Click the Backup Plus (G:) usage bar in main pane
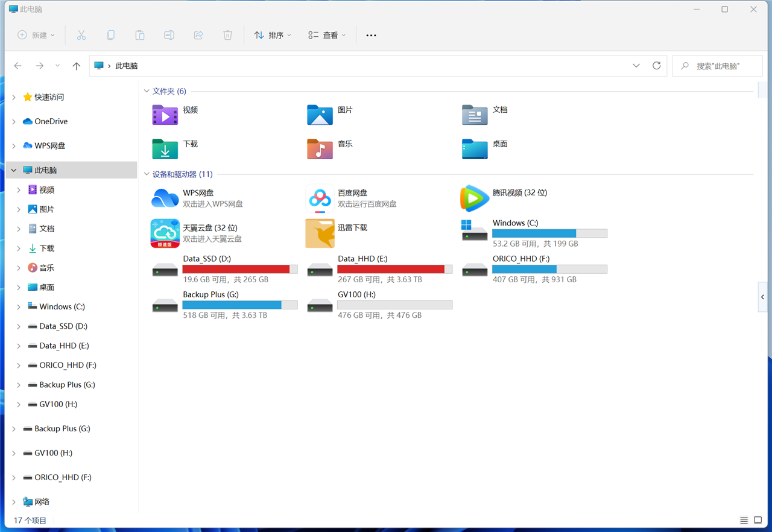 pos(240,305)
